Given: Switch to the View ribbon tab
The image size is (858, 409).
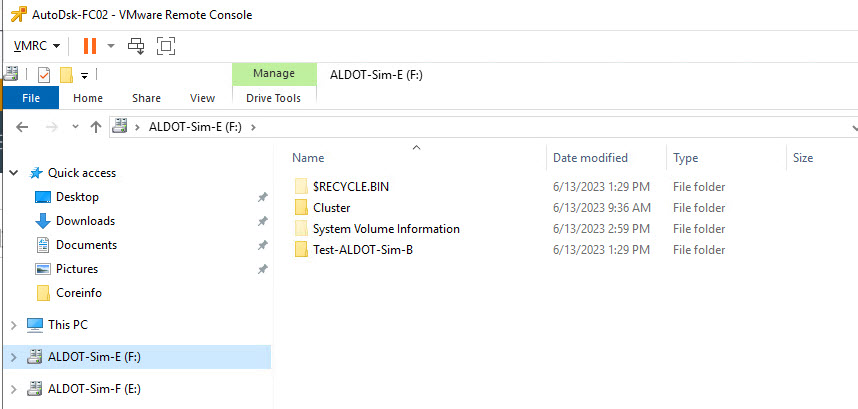Looking at the screenshot, I should point(202,98).
